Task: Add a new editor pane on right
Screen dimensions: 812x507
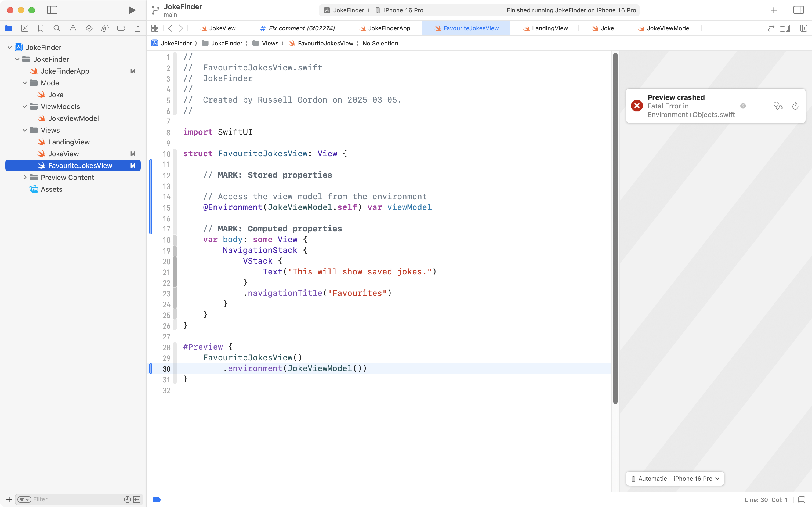Action: (803, 28)
